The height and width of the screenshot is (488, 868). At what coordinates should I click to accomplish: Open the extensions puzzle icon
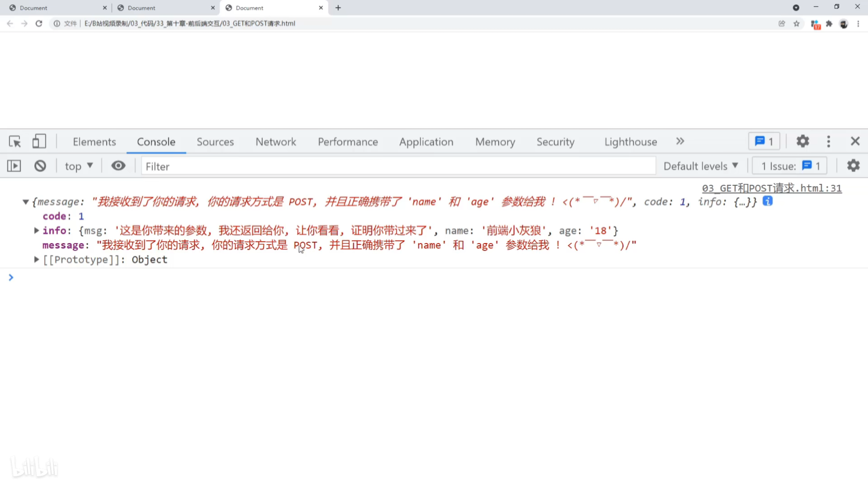(829, 23)
